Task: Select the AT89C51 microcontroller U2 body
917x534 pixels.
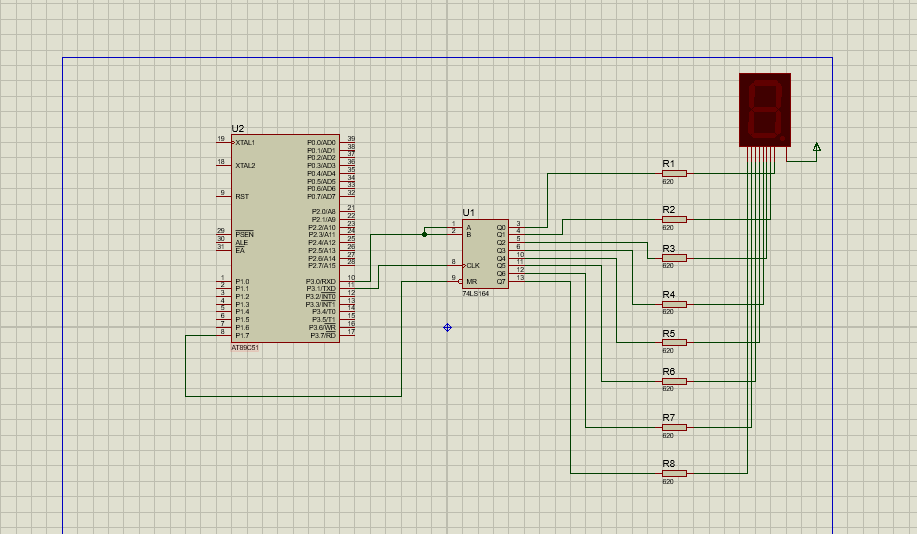Action: point(285,239)
